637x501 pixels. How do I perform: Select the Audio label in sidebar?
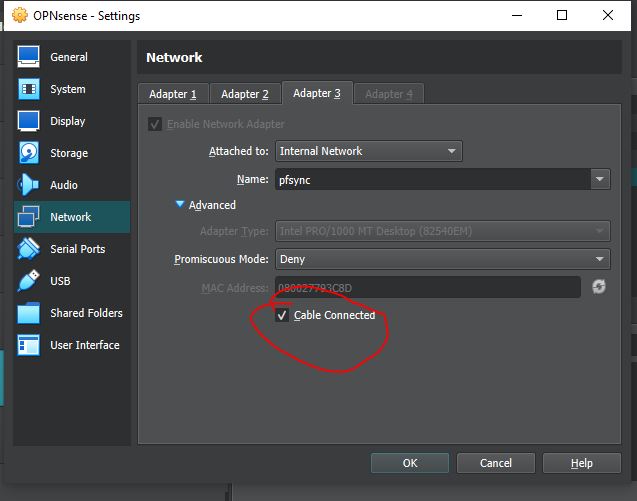tap(64, 185)
